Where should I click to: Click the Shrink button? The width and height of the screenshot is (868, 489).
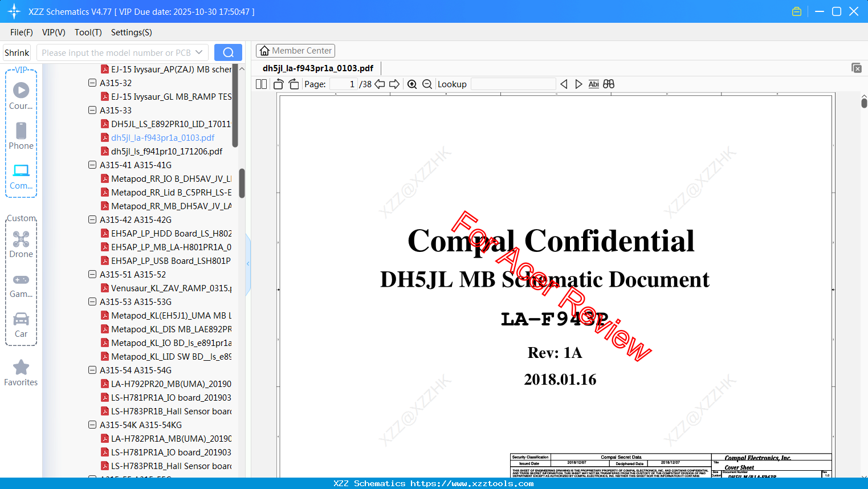[17, 52]
